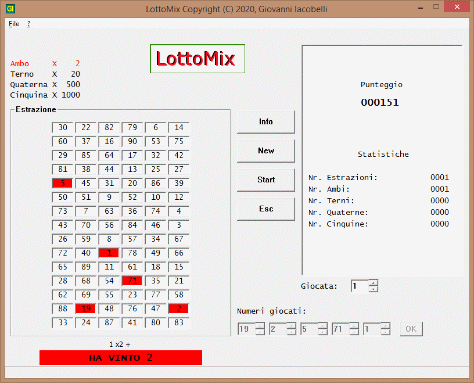The image size is (474, 383).
Task: Decrease the last played number showing 1
Action: pos(386,332)
